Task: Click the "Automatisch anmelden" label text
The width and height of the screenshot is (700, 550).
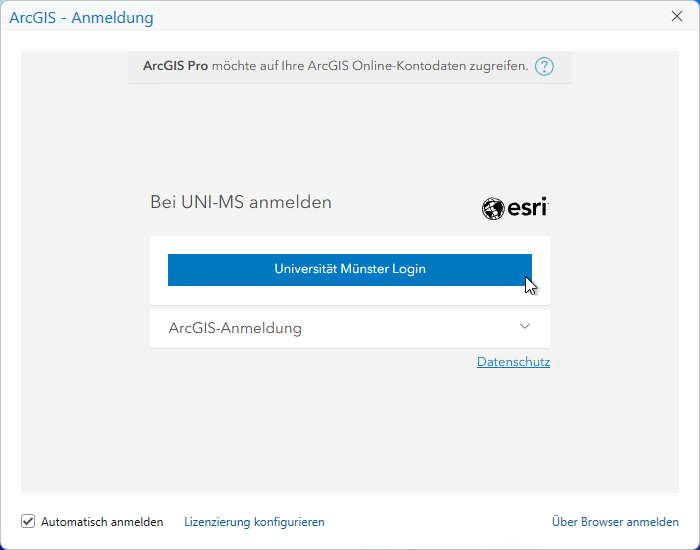Action: (x=101, y=522)
